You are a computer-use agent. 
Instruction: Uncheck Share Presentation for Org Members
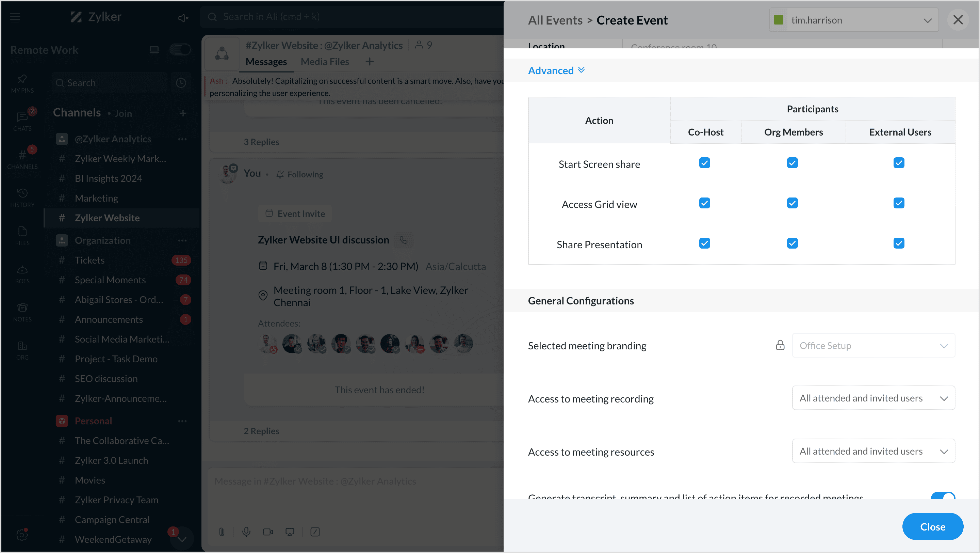pyautogui.click(x=792, y=243)
